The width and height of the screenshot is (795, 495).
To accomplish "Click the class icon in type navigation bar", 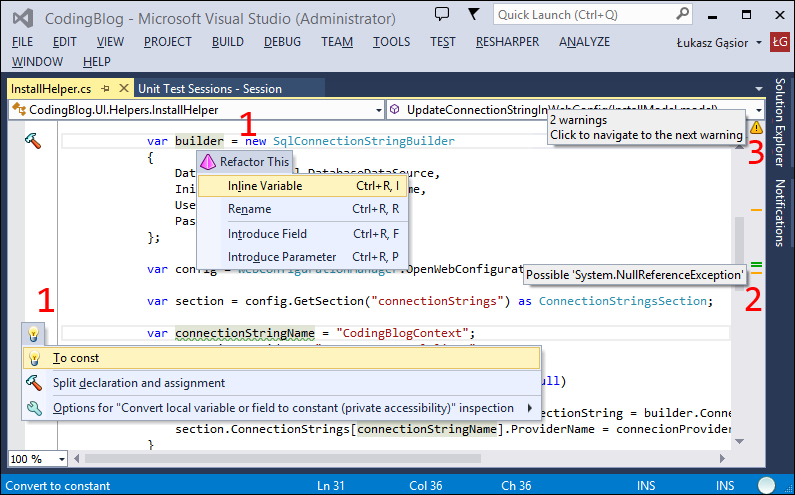I will coord(19,110).
